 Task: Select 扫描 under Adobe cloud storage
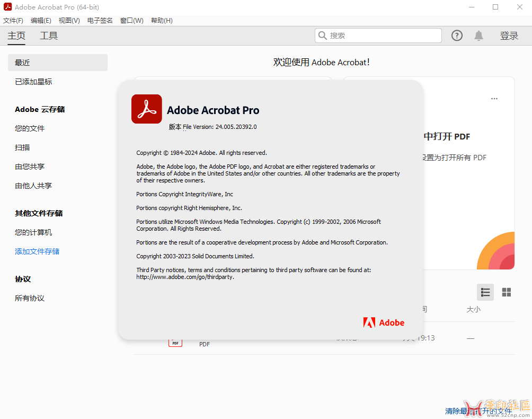click(x=22, y=147)
